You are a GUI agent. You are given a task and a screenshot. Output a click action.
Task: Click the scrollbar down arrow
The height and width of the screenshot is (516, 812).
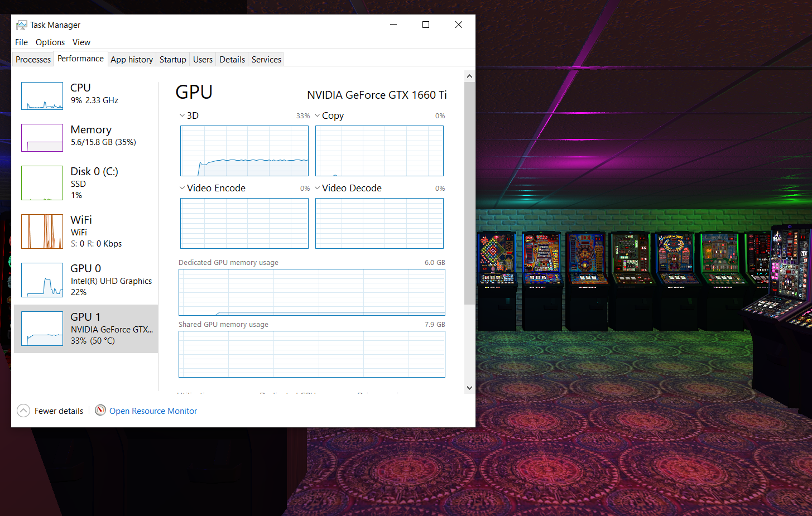(x=469, y=387)
